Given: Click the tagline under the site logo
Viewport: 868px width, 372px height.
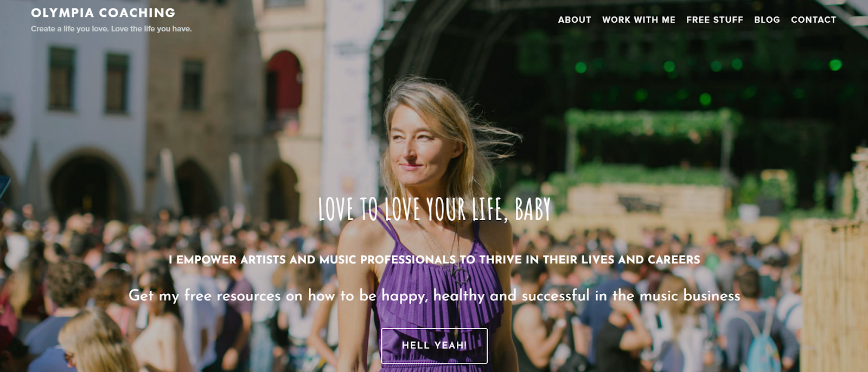Looking at the screenshot, I should pos(111,29).
